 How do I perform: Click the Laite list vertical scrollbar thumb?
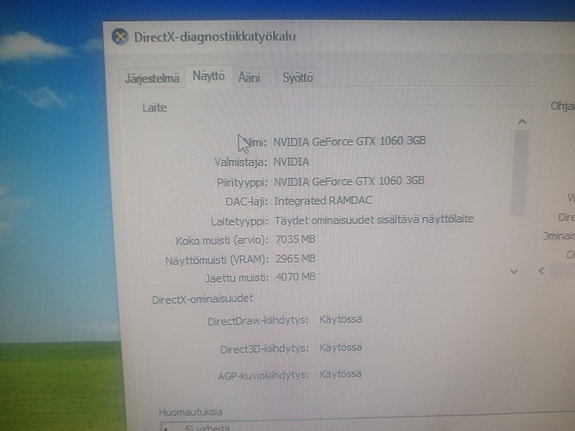click(x=519, y=173)
